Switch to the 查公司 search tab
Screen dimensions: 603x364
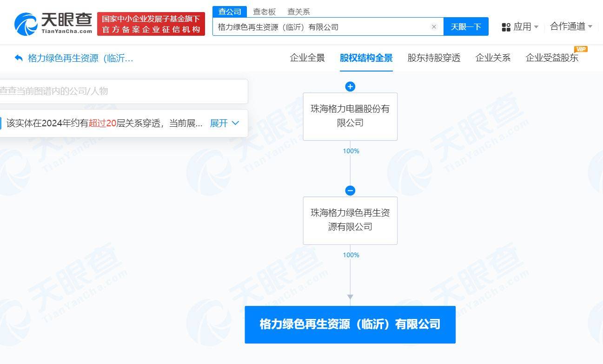point(230,12)
